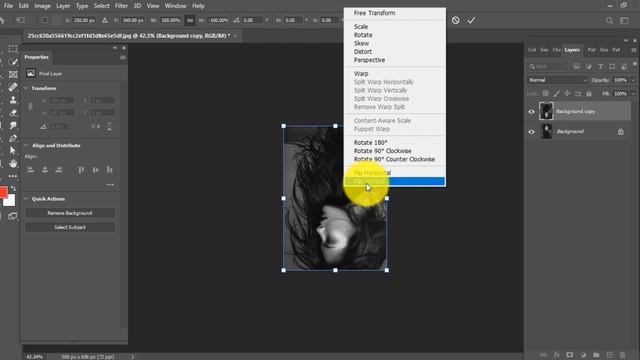Open the blend mode Normal dropdown
The image size is (640, 360).
(x=557, y=80)
